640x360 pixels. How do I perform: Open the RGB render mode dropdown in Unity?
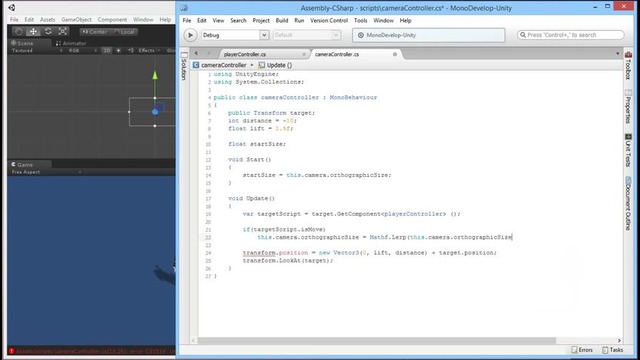coord(82,51)
